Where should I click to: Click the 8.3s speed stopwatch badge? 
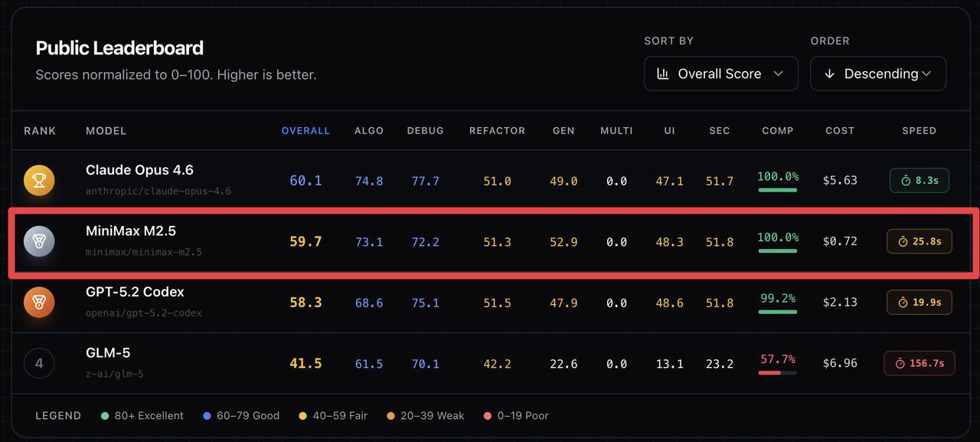tap(919, 181)
